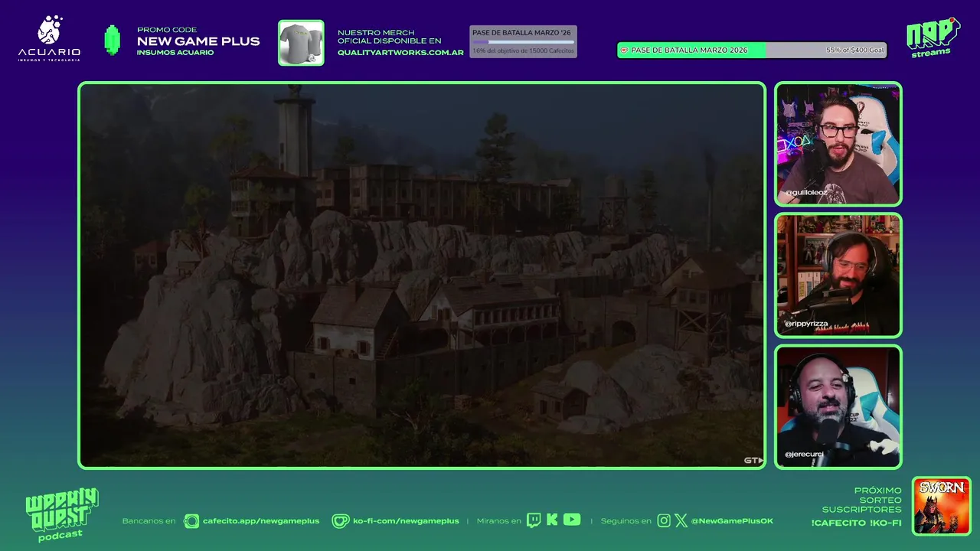Click the Weekly Quest podcast logo
This screenshot has width=980, height=551.
pyautogui.click(x=61, y=514)
